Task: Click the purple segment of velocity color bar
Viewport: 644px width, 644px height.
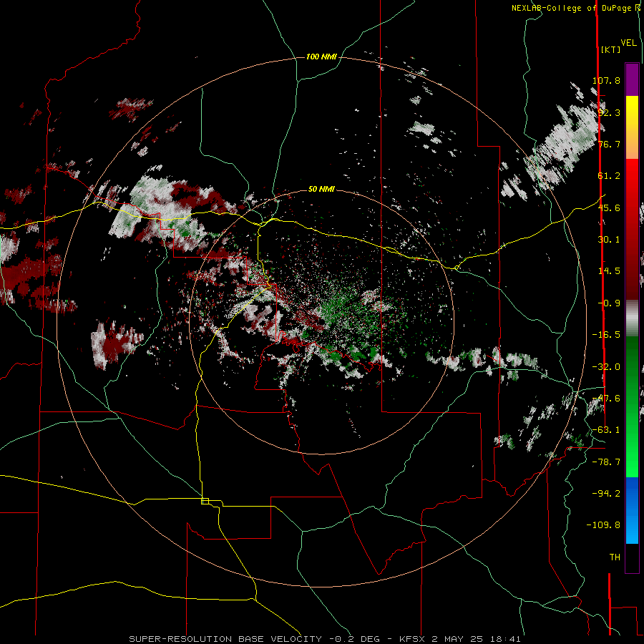Action: pos(632,79)
